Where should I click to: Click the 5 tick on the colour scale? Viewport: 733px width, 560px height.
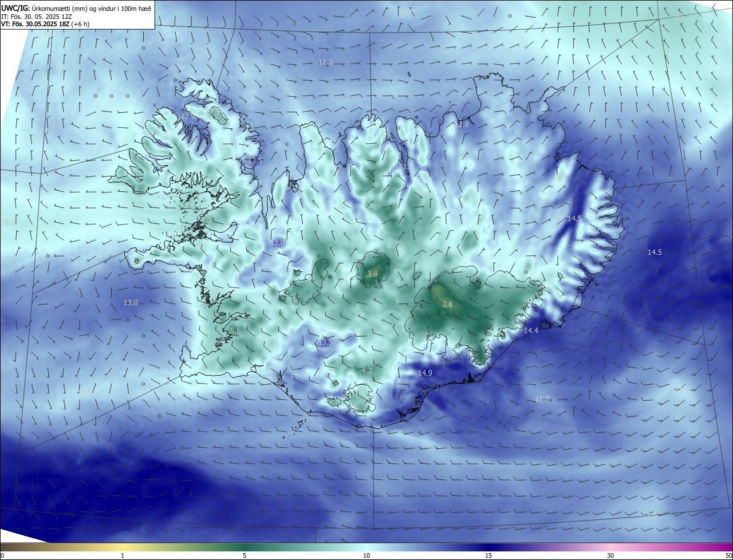[245, 555]
